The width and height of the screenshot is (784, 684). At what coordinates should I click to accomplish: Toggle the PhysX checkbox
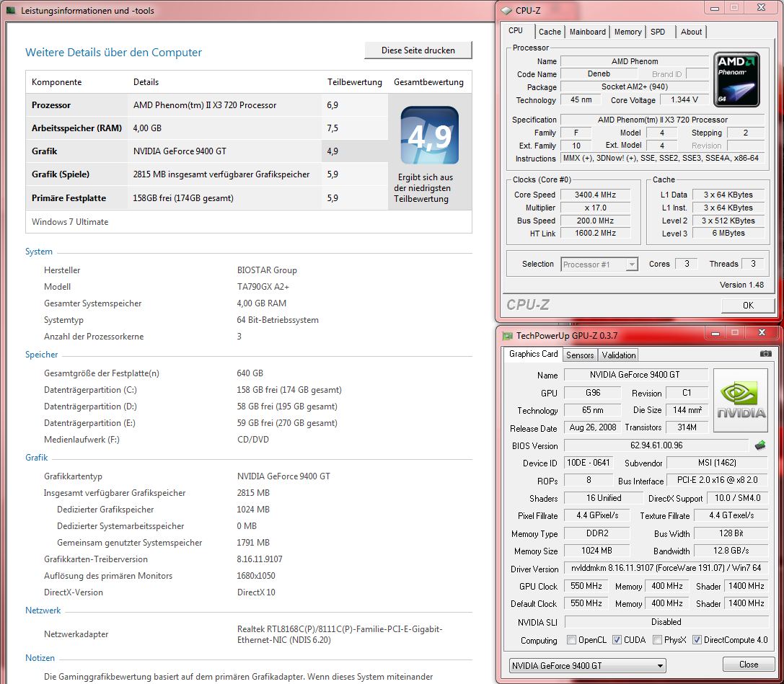[x=657, y=640]
